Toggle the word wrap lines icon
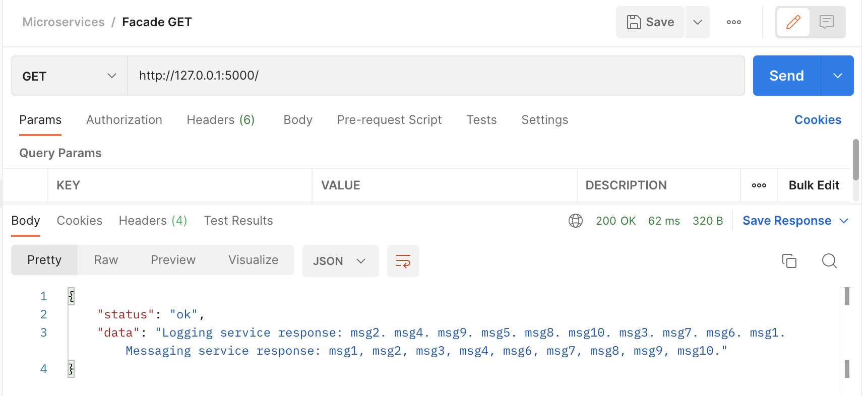Image resolution: width=868 pixels, height=396 pixels. click(403, 261)
